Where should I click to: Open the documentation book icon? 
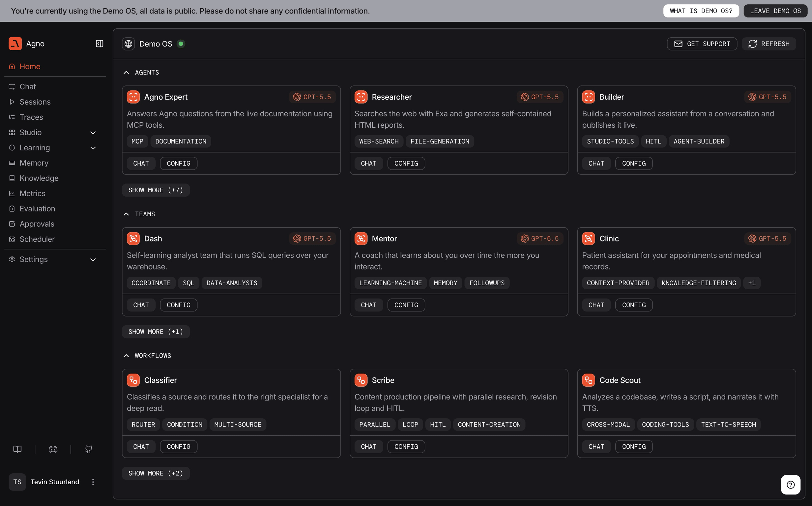point(17,449)
